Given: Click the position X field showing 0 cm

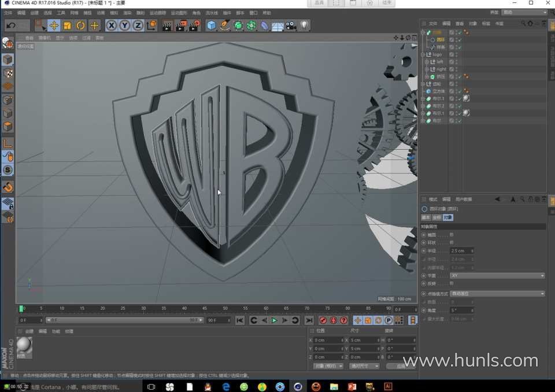Looking at the screenshot, I should [x=328, y=340].
